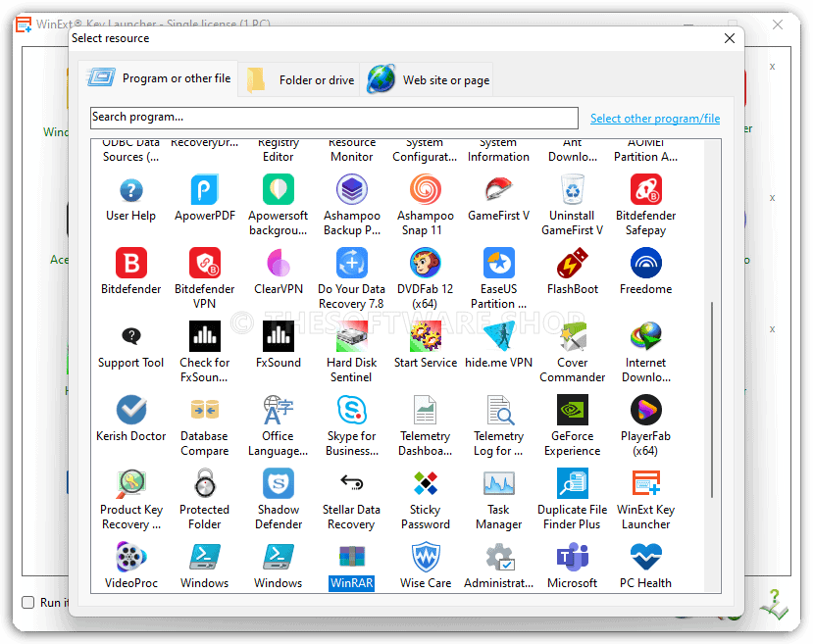Pick the Task Manager icon
The height and width of the screenshot is (644, 813).
pyautogui.click(x=499, y=483)
